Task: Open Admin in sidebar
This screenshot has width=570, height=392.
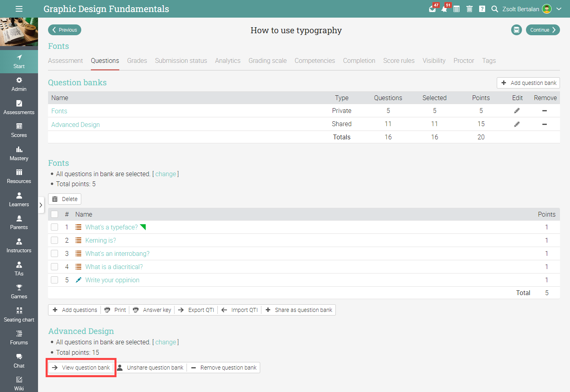Action: [x=19, y=84]
